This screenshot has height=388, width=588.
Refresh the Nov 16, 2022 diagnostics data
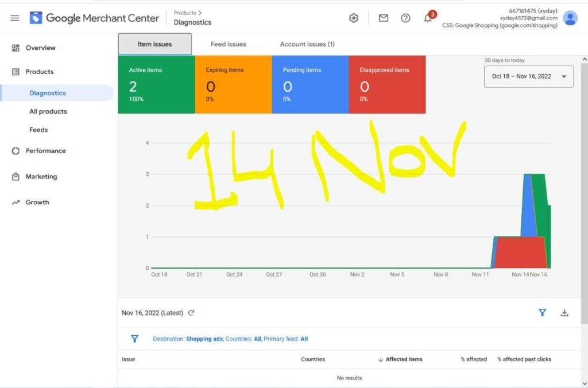[x=191, y=313]
